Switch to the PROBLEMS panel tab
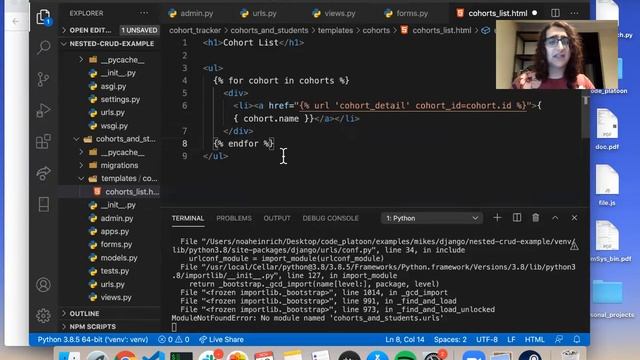This screenshot has height=360, width=640. coord(234,218)
